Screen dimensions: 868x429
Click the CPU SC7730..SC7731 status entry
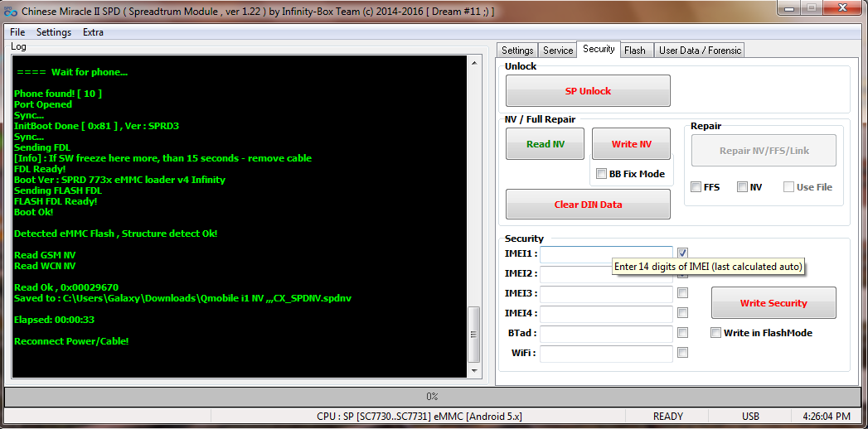pos(419,417)
